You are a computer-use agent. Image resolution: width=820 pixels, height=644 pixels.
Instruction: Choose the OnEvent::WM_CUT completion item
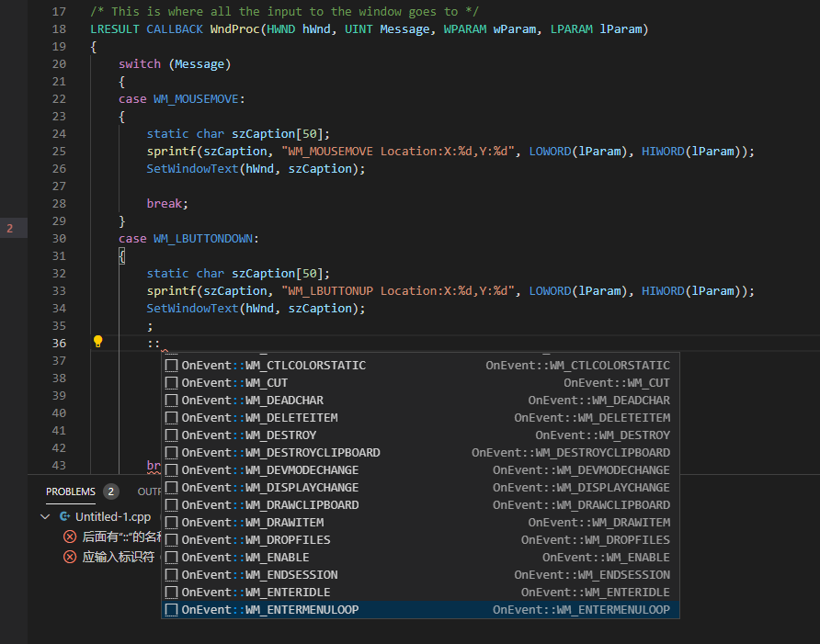pos(420,383)
